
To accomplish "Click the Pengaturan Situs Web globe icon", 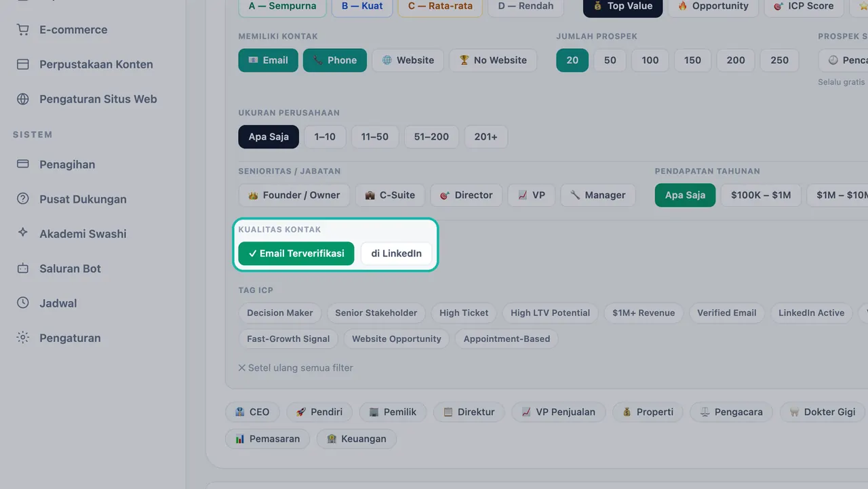I will pos(23,99).
